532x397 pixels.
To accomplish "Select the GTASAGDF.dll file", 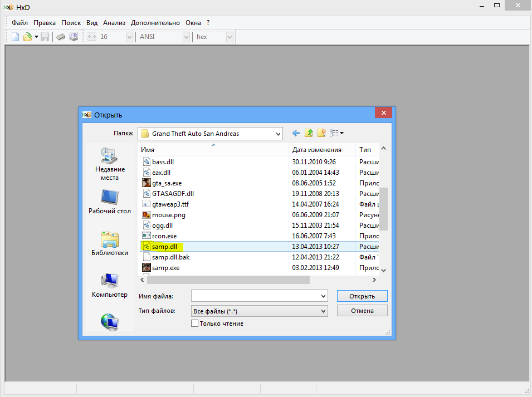I will (x=173, y=194).
